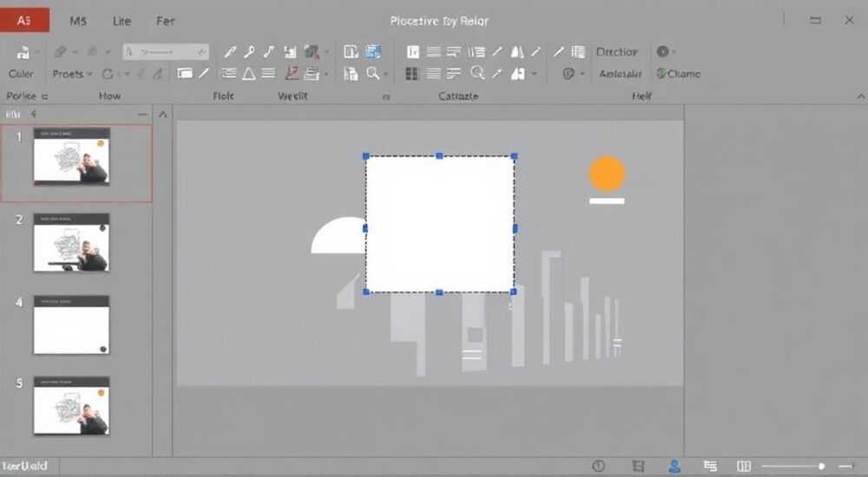Click the status bar circular notes icon

pyautogui.click(x=598, y=466)
